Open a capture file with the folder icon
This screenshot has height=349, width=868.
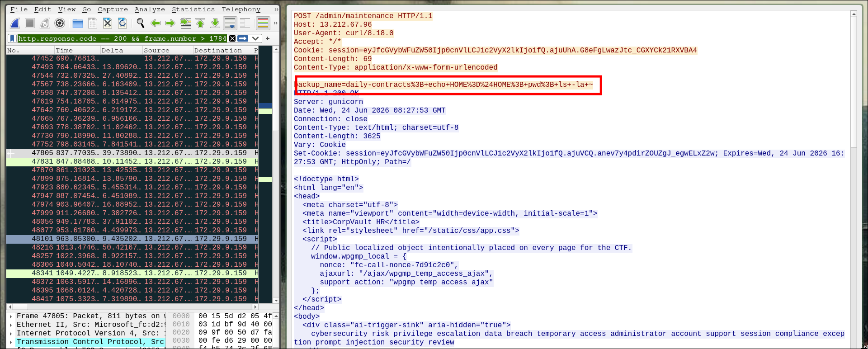coord(78,23)
